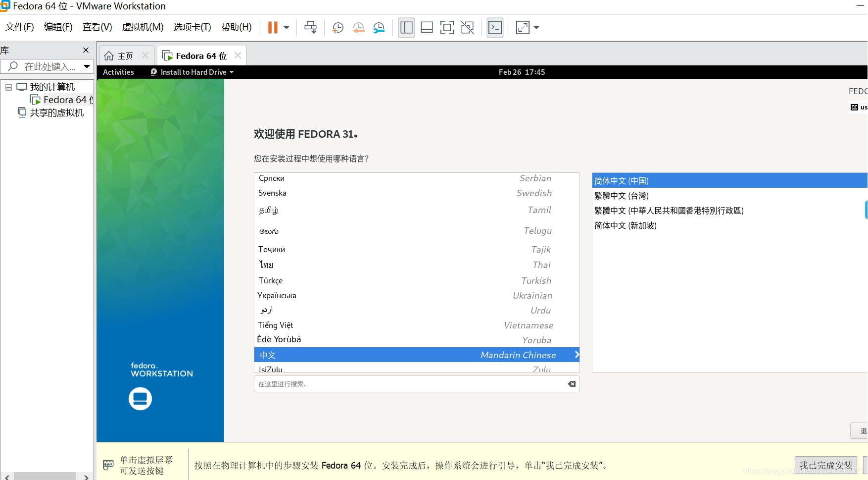
Task: Open the 虚拟机(M) menu
Action: coord(143,27)
